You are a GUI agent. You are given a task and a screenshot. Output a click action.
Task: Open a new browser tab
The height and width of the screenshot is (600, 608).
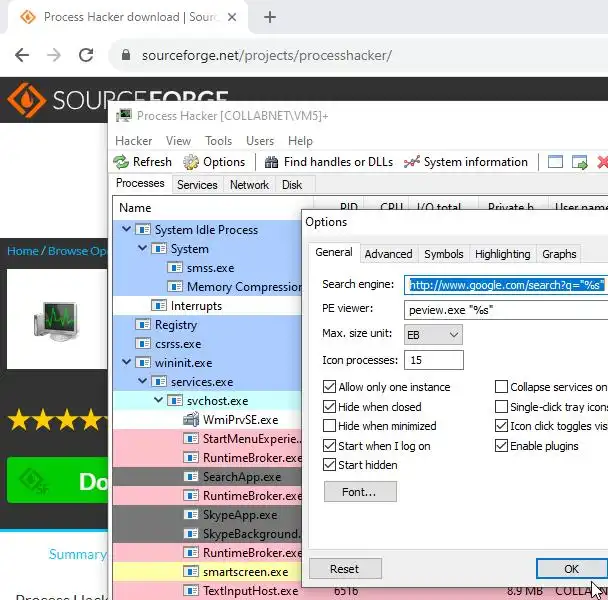(269, 17)
